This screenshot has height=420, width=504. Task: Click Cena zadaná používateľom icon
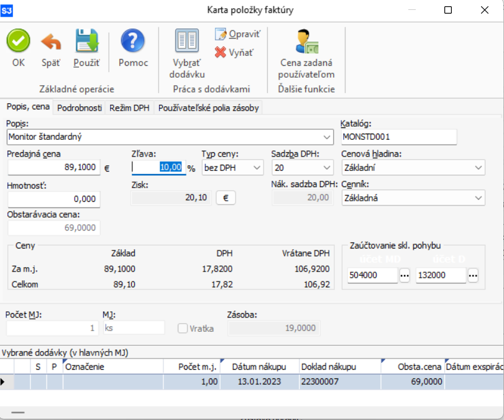pyautogui.click(x=306, y=41)
